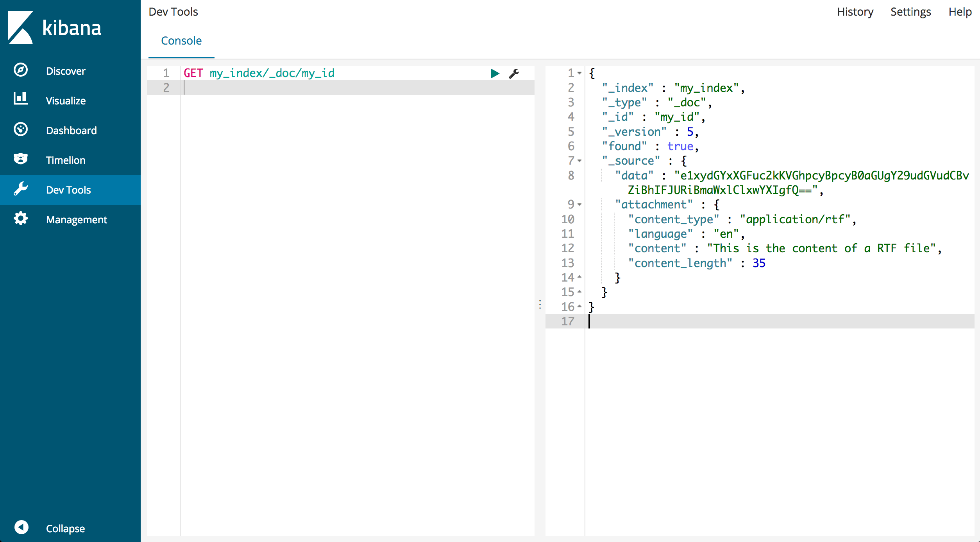Image resolution: width=980 pixels, height=542 pixels.
Task: Fold the root JSON object at line 1
Action: 579,73
